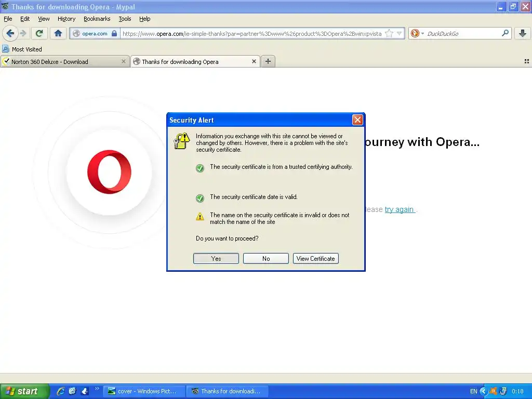
Task: Click the security shield tray icon
Action: click(494, 391)
